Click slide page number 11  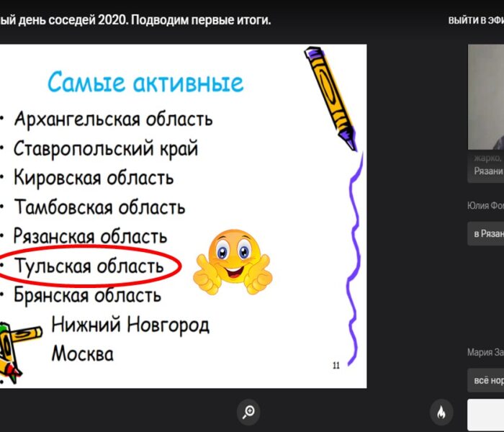coord(336,366)
